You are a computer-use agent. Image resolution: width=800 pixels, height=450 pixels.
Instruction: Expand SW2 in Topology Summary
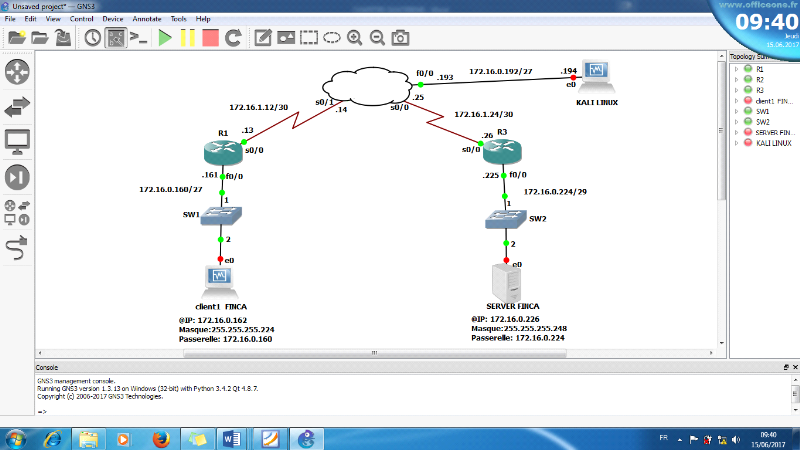coord(736,122)
